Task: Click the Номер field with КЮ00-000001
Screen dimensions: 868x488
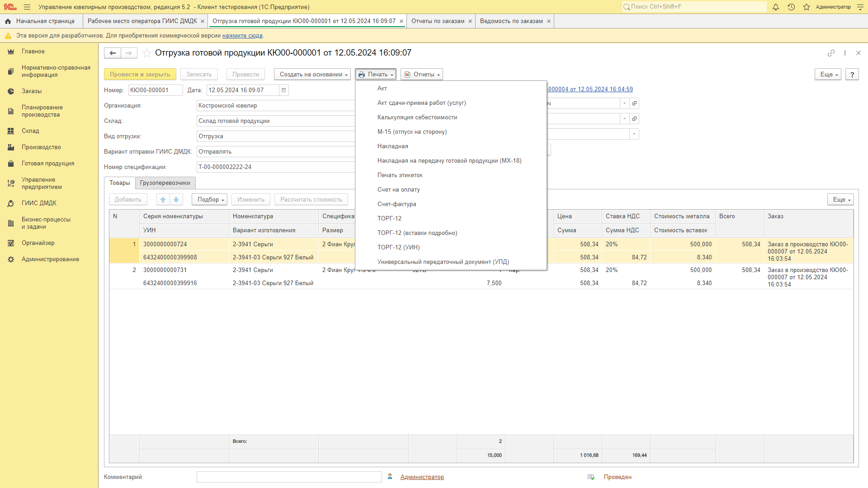Action: coord(156,90)
